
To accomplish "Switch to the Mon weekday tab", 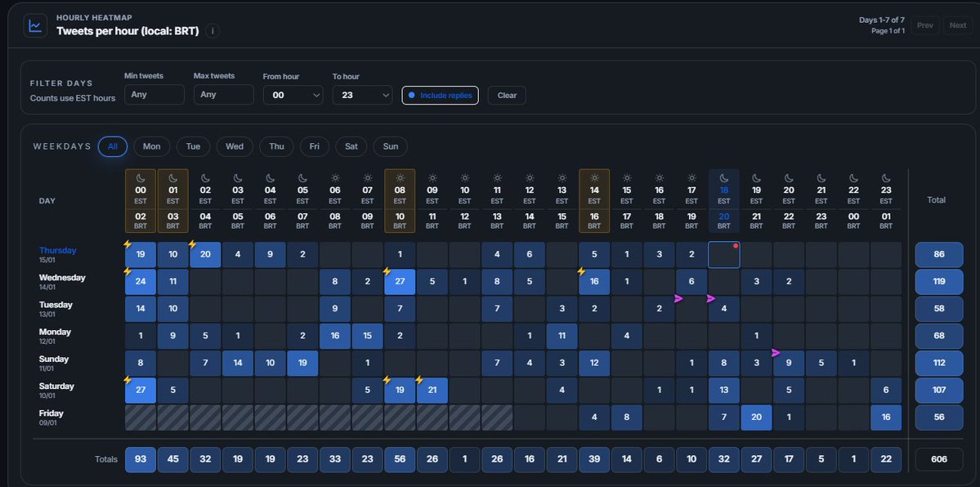I will 151,146.
